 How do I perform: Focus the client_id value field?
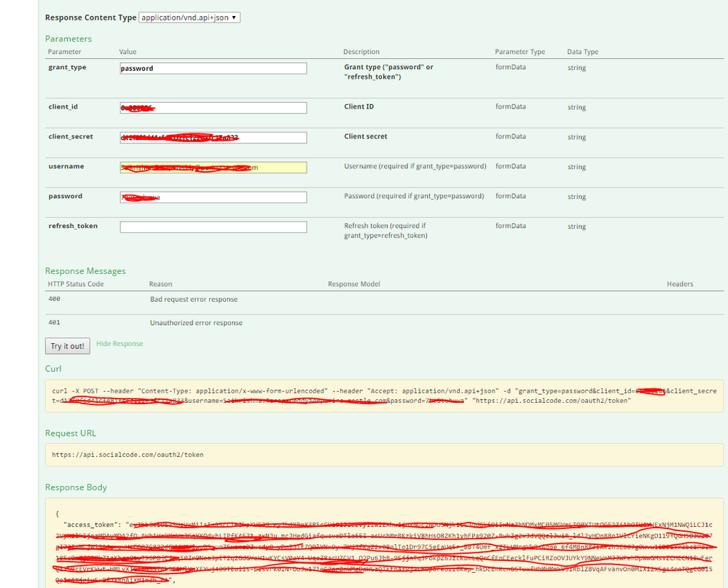click(213, 108)
